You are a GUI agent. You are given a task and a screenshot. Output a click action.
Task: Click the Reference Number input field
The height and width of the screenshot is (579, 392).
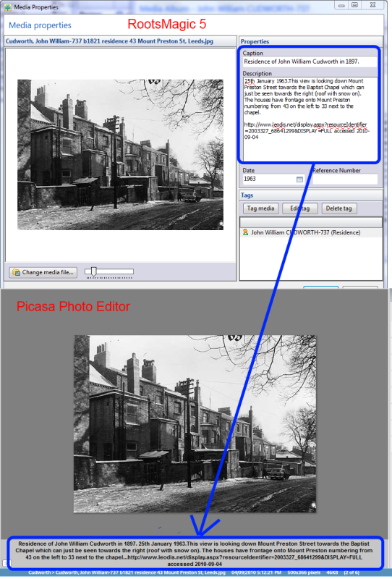345,179
